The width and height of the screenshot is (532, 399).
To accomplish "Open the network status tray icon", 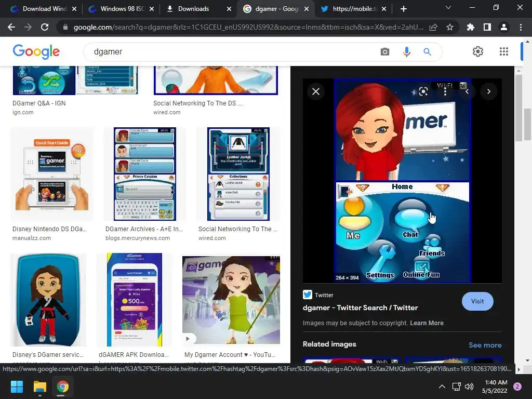I will click(x=456, y=387).
